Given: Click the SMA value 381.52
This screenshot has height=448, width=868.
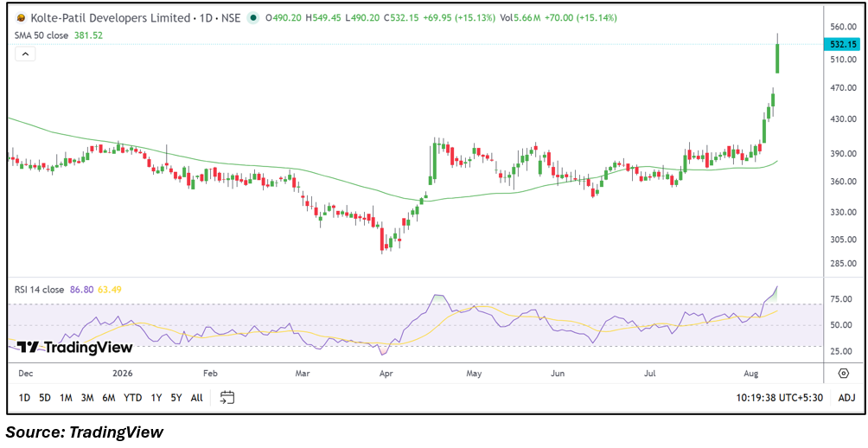Looking at the screenshot, I should (x=88, y=35).
